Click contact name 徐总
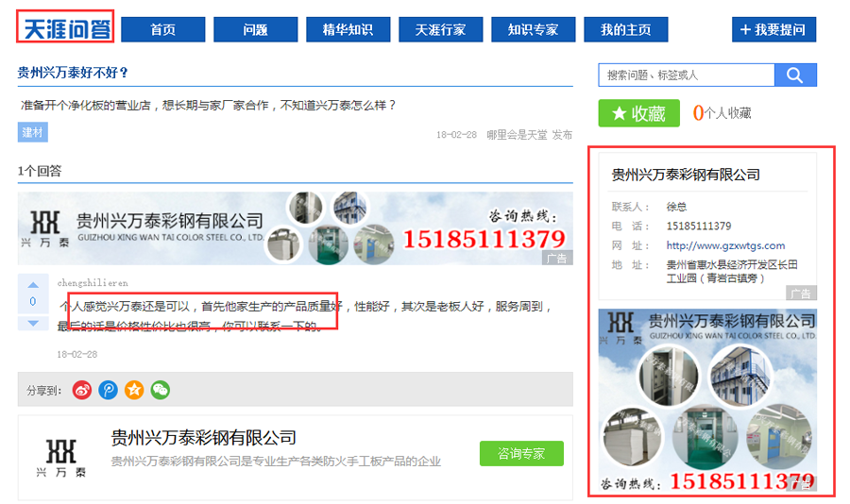Image resolution: width=850 pixels, height=504 pixels. (x=676, y=207)
